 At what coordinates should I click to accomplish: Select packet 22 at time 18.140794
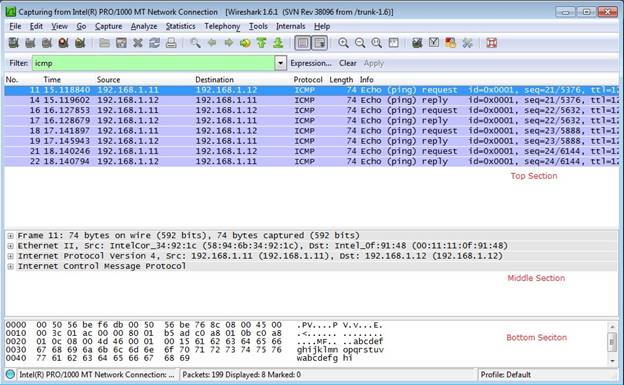click(312, 162)
